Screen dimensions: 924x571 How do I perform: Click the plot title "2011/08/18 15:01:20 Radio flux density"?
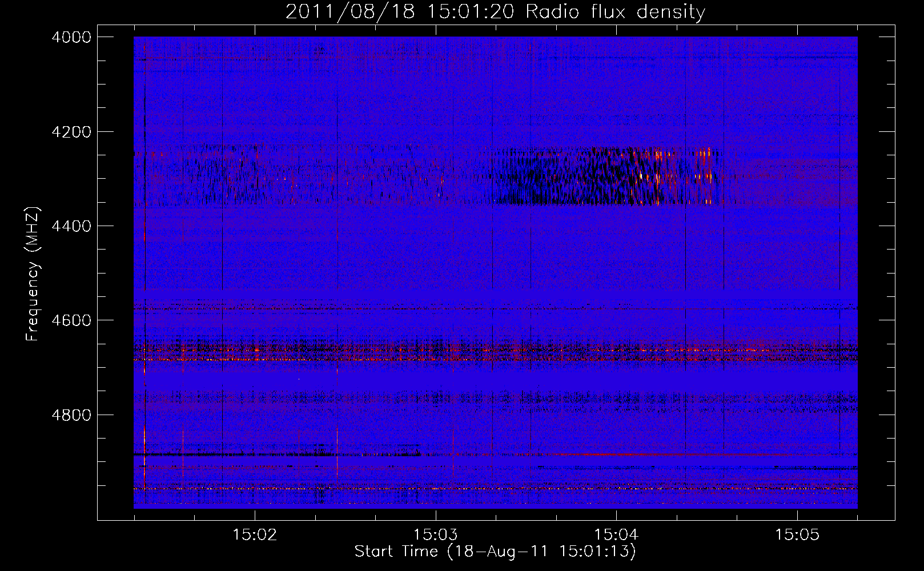click(496, 11)
